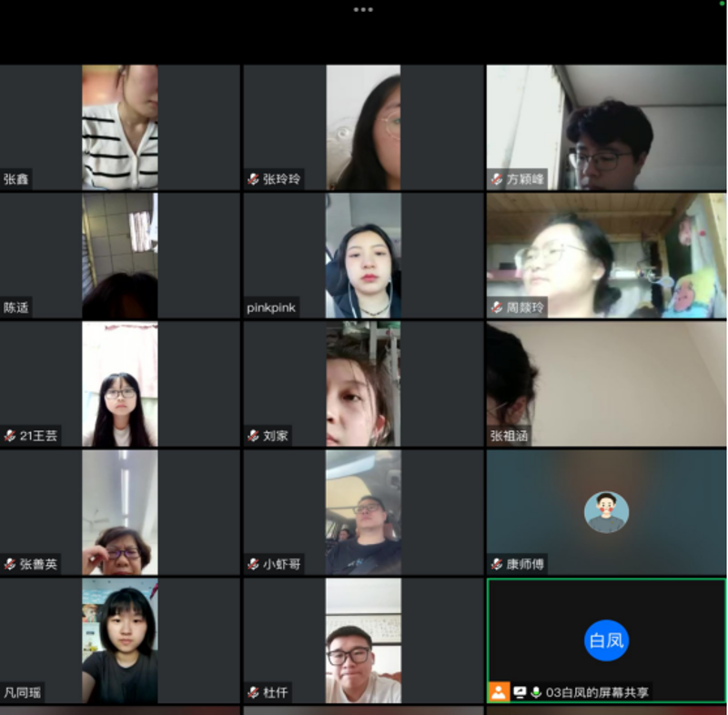
Task: Select the 陈适 video tile
Action: [x=120, y=256]
